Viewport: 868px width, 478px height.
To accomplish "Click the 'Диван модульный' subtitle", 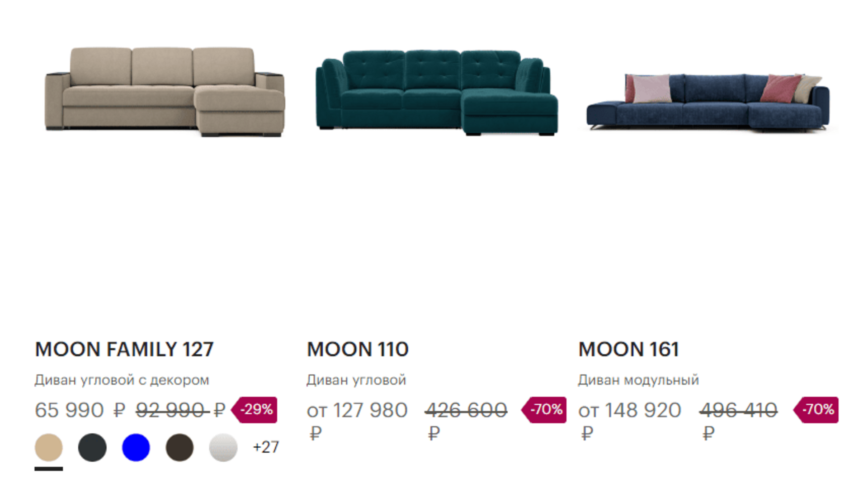I will pyautogui.click(x=638, y=380).
